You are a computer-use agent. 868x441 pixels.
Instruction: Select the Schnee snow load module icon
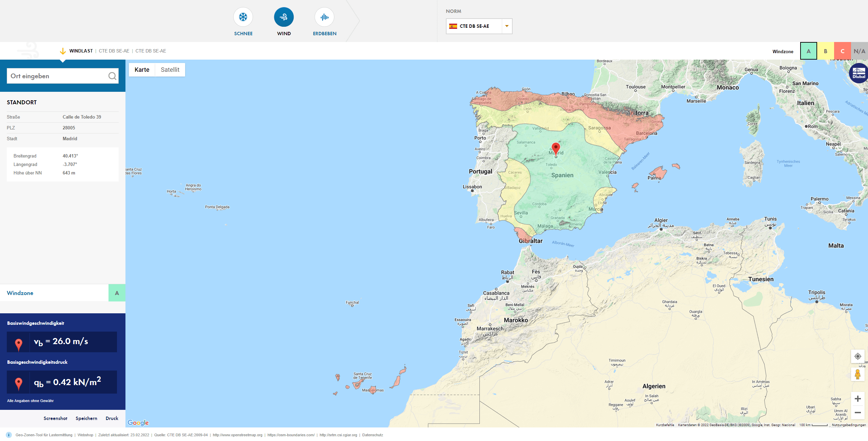(243, 17)
